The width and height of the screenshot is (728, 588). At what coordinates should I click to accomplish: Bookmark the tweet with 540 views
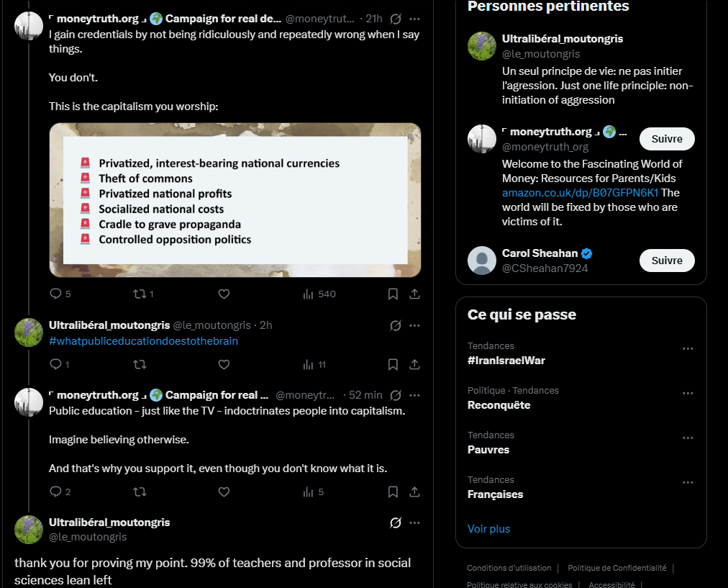393,294
